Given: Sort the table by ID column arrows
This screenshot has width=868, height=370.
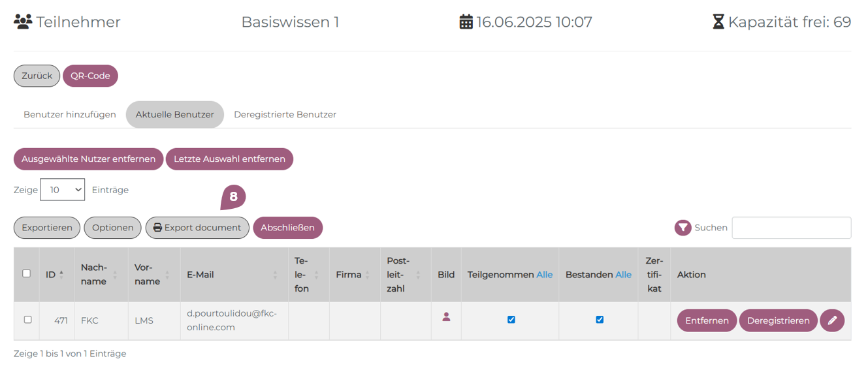Looking at the screenshot, I should (61, 275).
